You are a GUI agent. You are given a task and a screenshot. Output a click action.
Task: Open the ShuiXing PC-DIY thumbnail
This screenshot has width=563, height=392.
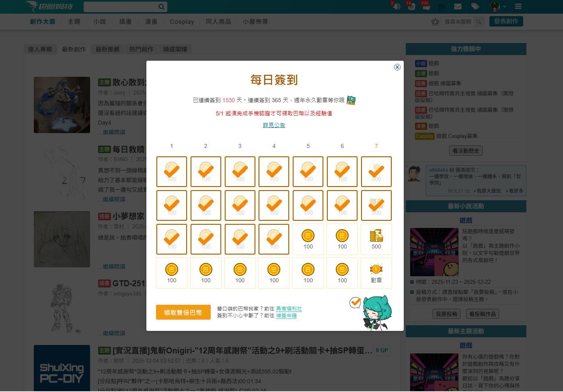tap(62, 368)
